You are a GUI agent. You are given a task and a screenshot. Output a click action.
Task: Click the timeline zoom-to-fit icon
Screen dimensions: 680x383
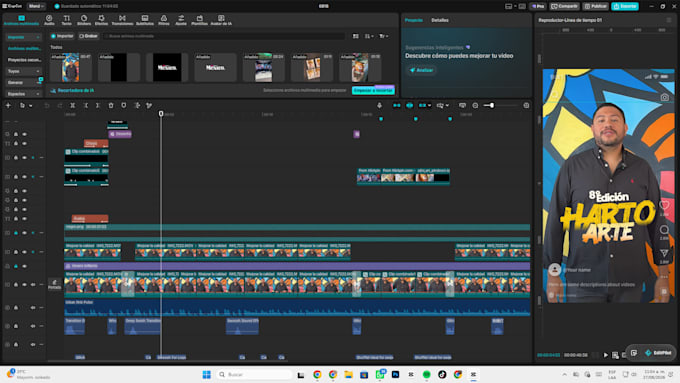526,105
